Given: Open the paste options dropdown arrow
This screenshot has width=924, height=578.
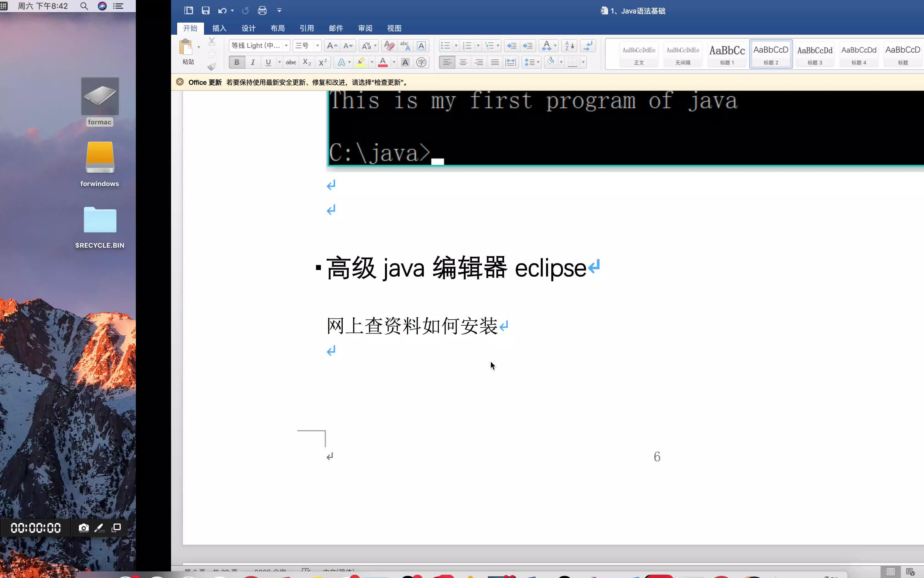Looking at the screenshot, I should pos(199,47).
